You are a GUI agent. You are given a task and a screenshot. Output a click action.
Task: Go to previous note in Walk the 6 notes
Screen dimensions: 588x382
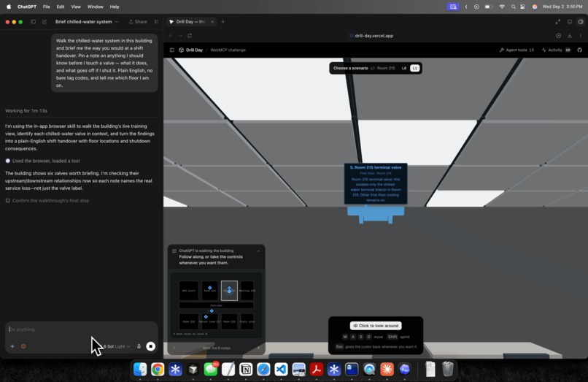pos(174,348)
